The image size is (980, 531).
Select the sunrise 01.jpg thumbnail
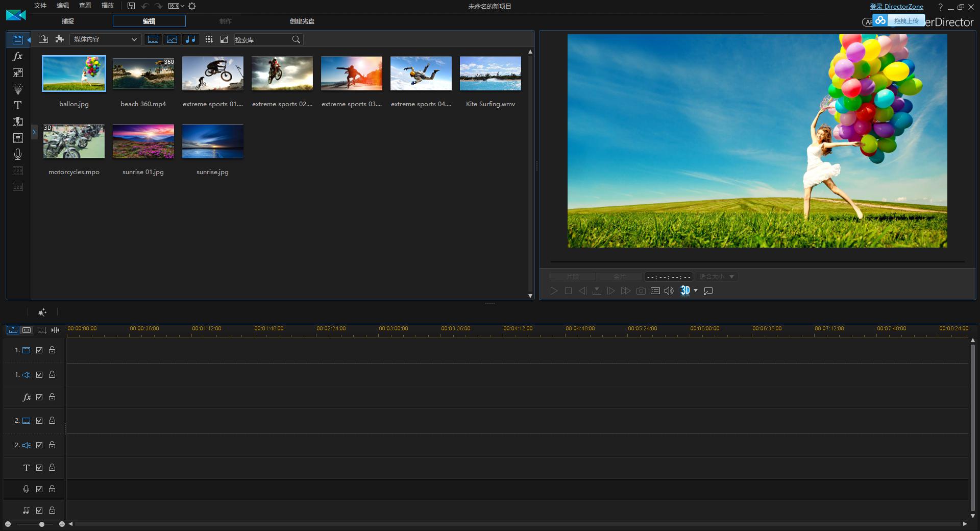point(143,141)
